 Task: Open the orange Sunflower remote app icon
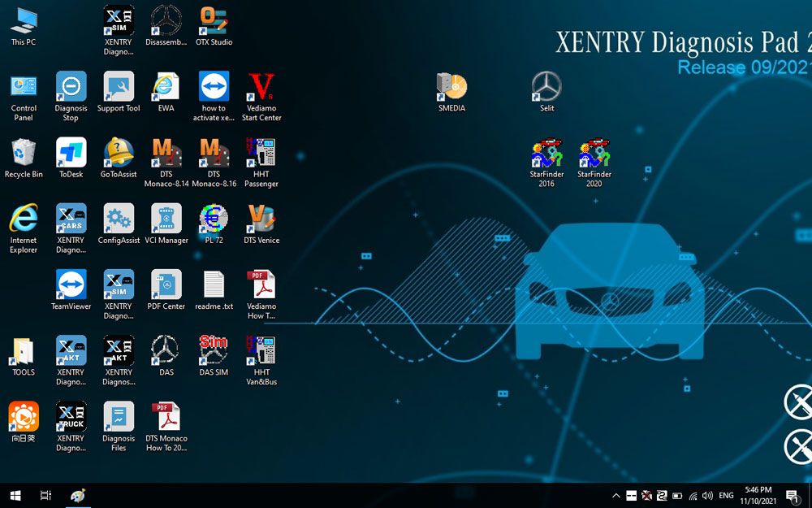(x=24, y=423)
